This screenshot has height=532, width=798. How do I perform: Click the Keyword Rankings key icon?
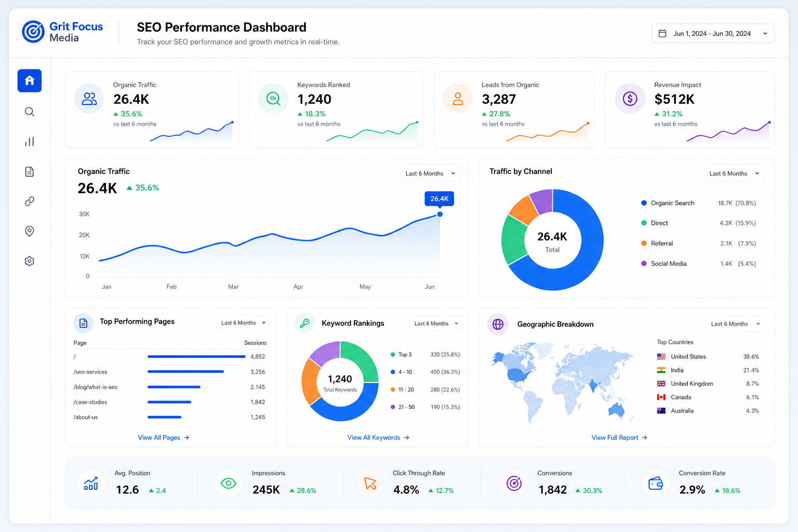305,323
